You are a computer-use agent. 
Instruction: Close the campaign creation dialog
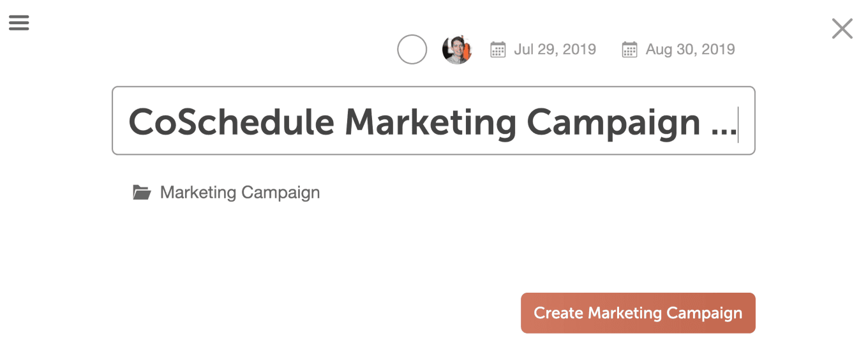tap(842, 29)
